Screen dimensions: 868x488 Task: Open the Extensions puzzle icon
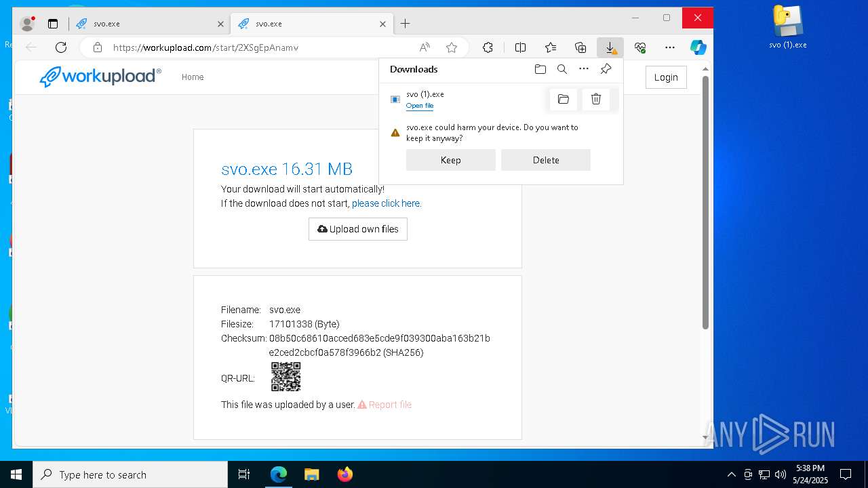tap(488, 47)
